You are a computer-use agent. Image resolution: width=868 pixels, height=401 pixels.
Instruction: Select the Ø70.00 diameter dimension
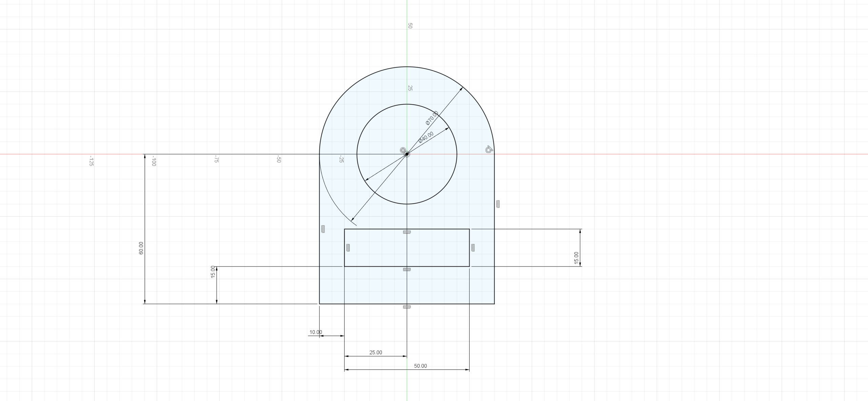point(432,118)
